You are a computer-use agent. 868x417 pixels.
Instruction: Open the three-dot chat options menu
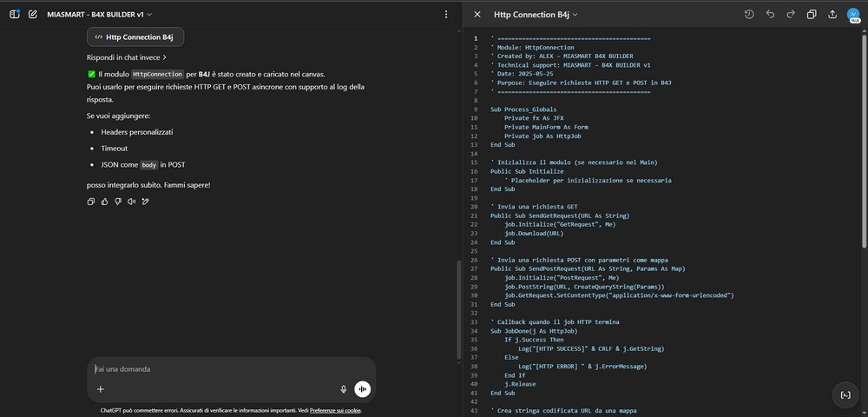pyautogui.click(x=446, y=15)
